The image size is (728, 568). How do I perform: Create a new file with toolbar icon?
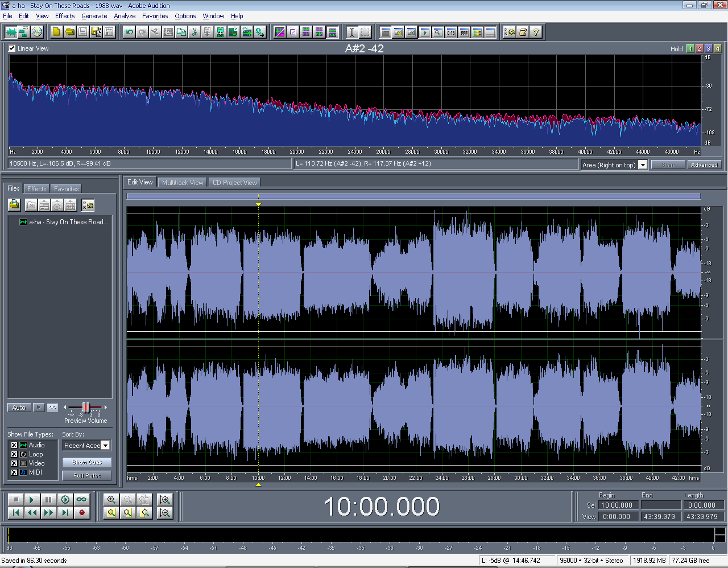pyautogui.click(x=56, y=32)
